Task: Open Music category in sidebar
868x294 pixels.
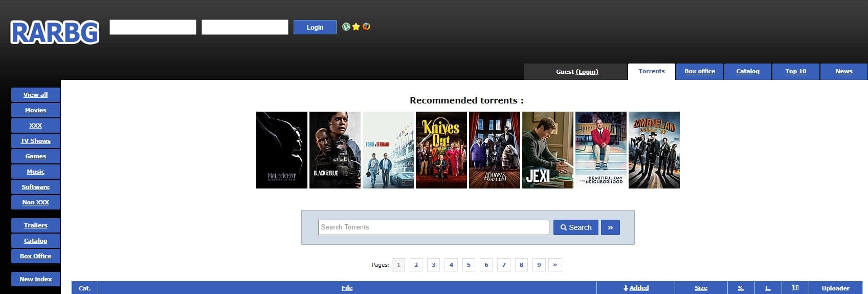Action: (x=36, y=172)
